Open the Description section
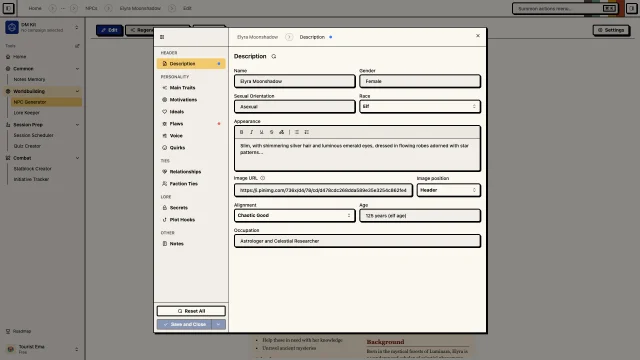 (x=191, y=64)
